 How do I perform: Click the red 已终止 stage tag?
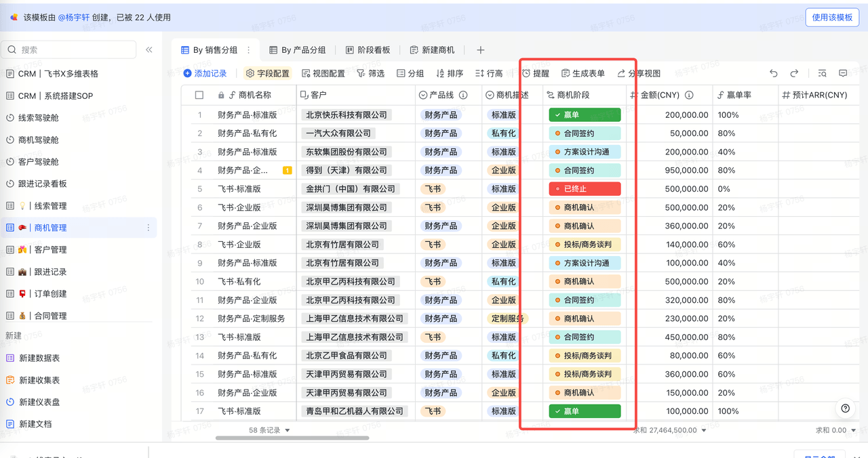(585, 189)
